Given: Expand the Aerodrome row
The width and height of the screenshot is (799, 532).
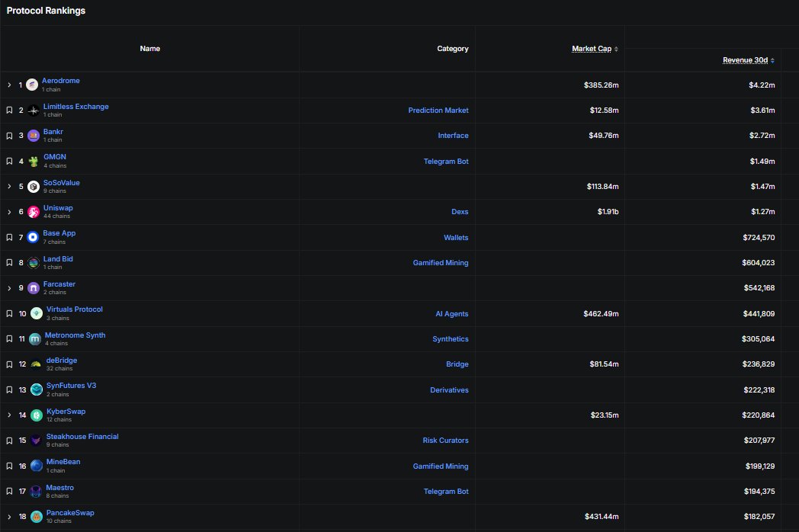Looking at the screenshot, I should pos(9,85).
